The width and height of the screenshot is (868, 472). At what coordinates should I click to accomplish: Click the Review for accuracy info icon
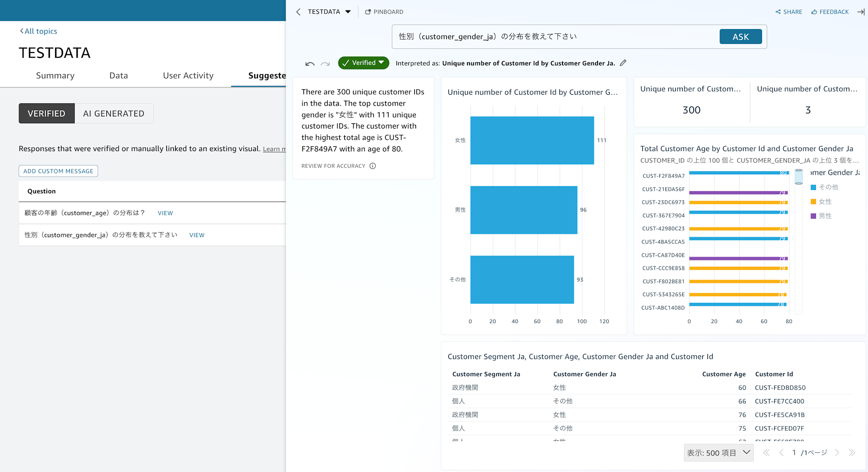click(373, 166)
